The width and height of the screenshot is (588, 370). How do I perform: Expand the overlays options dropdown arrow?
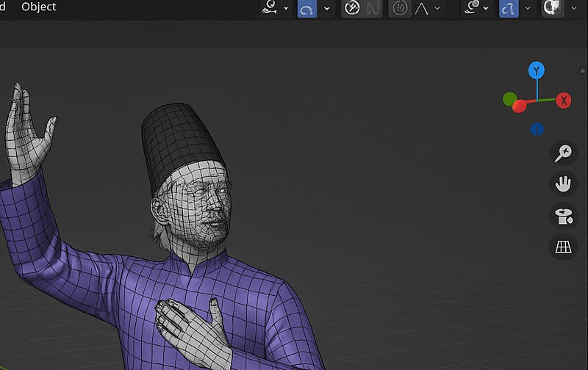tap(527, 9)
